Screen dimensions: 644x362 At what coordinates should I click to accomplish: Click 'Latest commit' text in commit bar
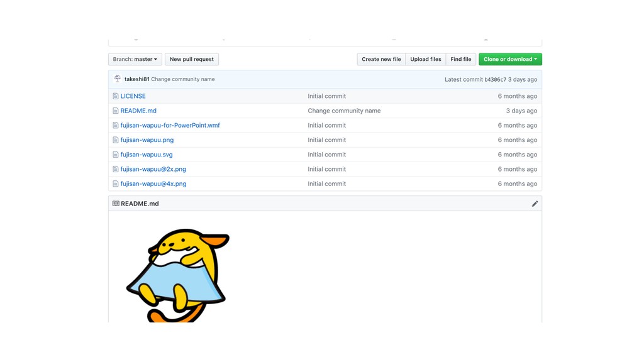pos(464,80)
